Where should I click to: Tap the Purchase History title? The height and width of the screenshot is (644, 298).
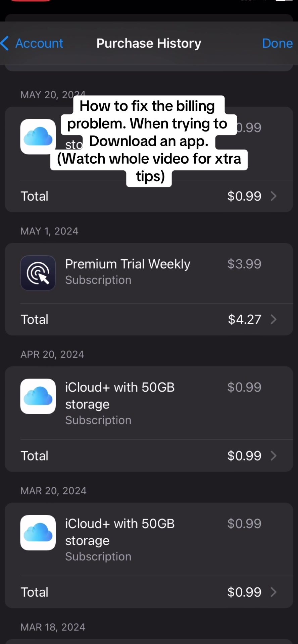click(149, 44)
